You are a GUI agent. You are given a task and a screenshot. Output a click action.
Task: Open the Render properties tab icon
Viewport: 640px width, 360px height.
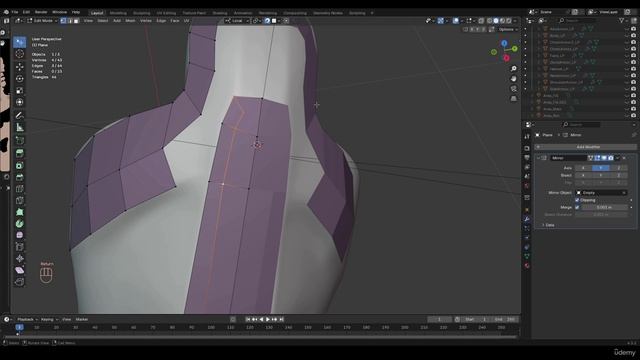click(x=527, y=148)
